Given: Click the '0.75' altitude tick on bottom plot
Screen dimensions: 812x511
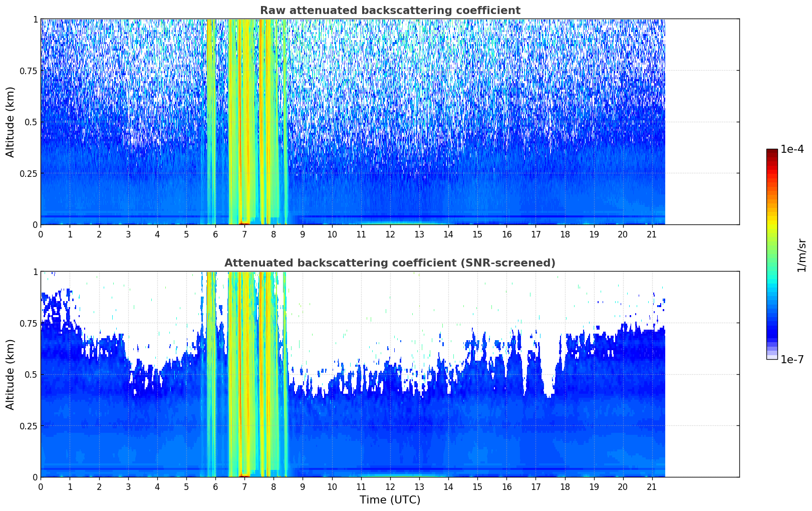Looking at the screenshot, I should click(29, 324).
